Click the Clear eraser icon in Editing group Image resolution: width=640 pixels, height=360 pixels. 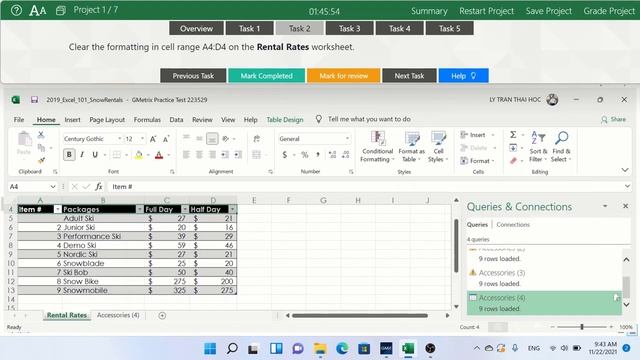513,160
